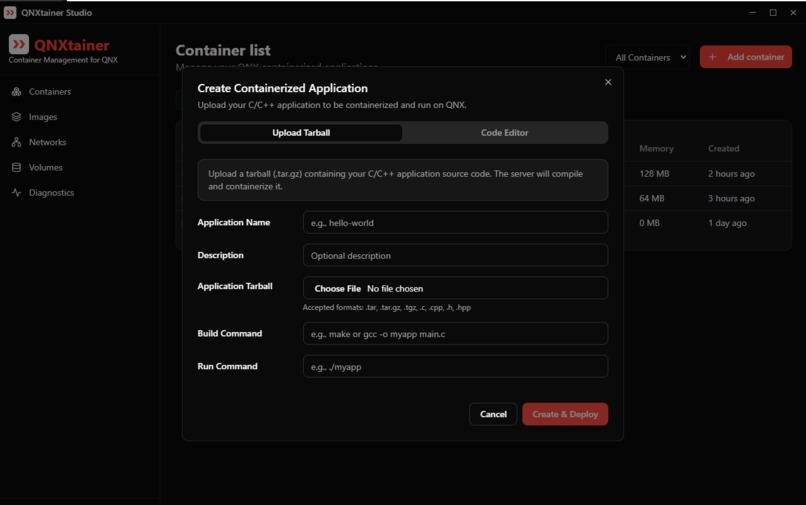Minimize the QNXtainer Studio window

(753, 12)
